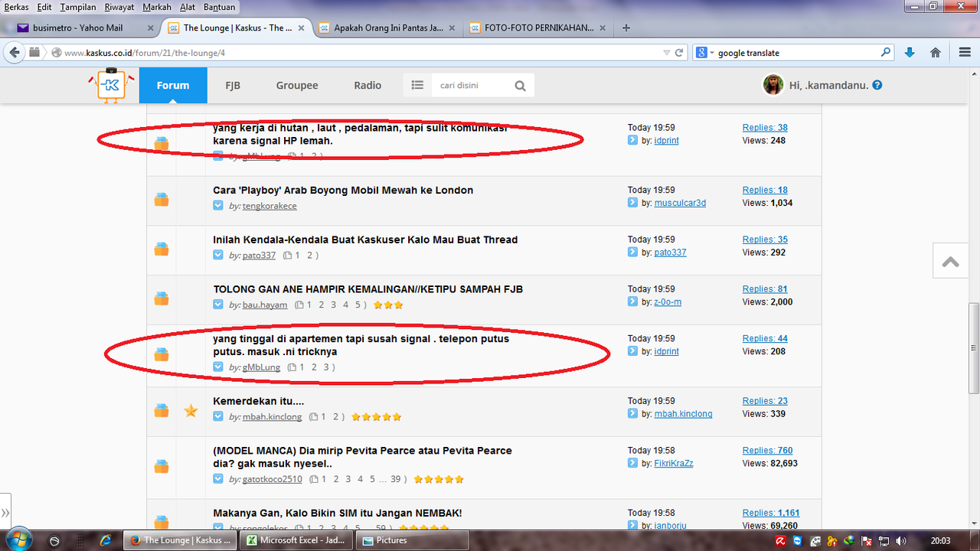This screenshot has height=551, width=980.
Task: Open the Riwayat menu
Action: (x=117, y=7)
